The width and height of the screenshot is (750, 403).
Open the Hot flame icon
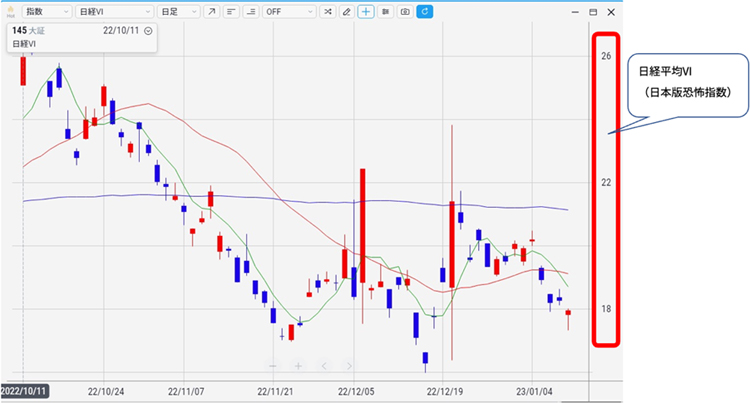pos(11,11)
